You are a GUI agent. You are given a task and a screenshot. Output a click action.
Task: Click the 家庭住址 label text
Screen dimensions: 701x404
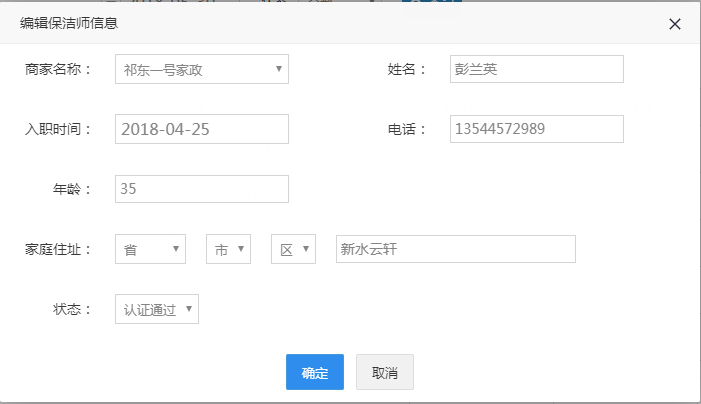pos(58,249)
